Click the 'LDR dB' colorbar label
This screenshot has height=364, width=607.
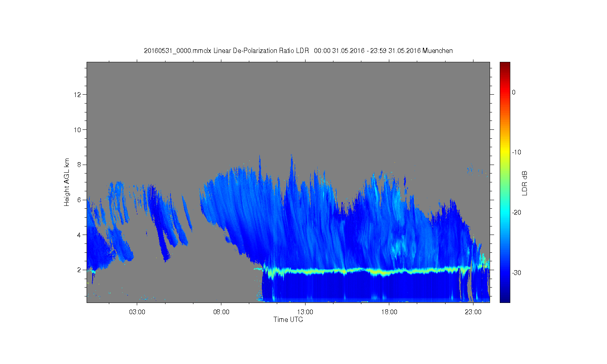[x=525, y=183]
